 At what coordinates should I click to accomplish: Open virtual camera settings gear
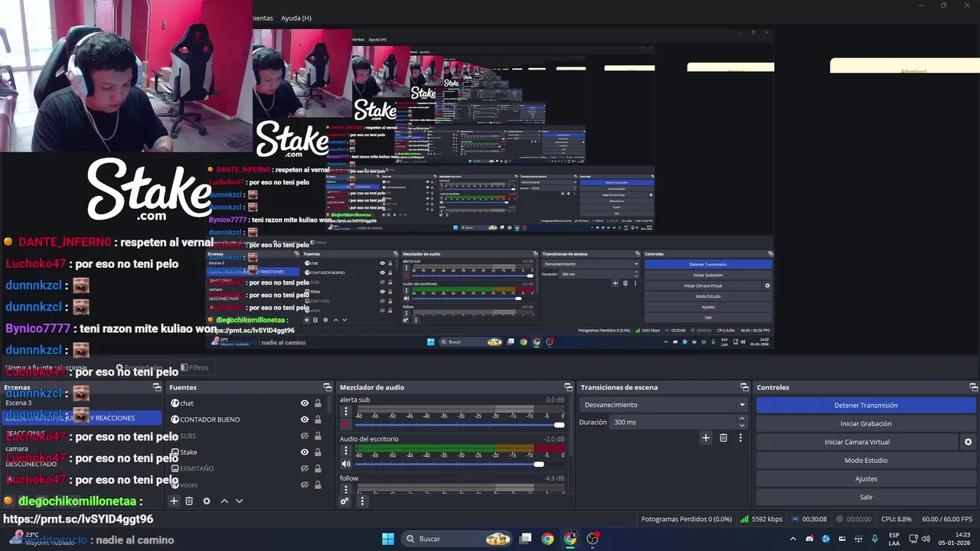click(968, 442)
